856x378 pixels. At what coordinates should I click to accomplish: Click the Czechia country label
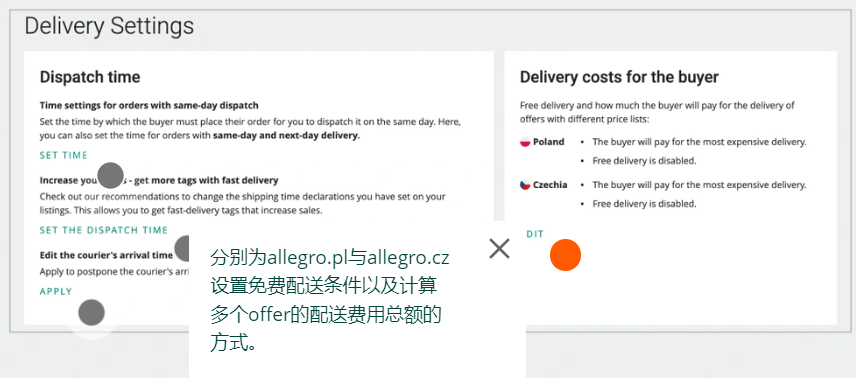(x=550, y=185)
